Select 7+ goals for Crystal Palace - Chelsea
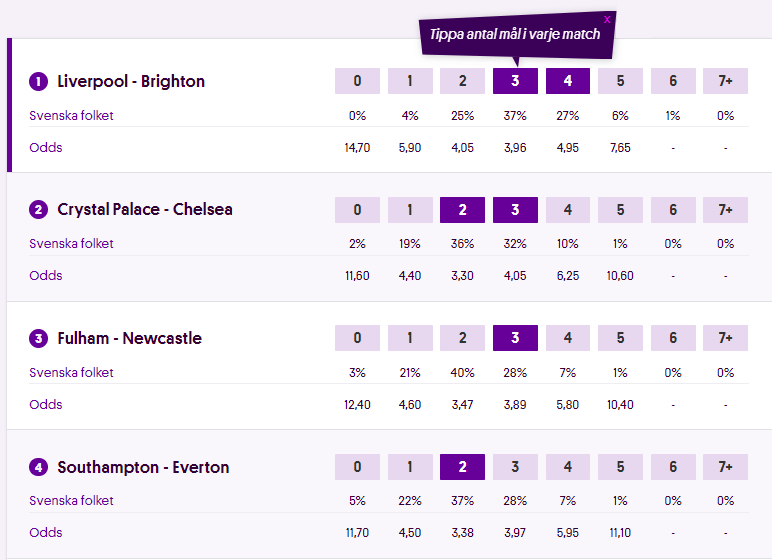772x560 pixels. [x=725, y=210]
